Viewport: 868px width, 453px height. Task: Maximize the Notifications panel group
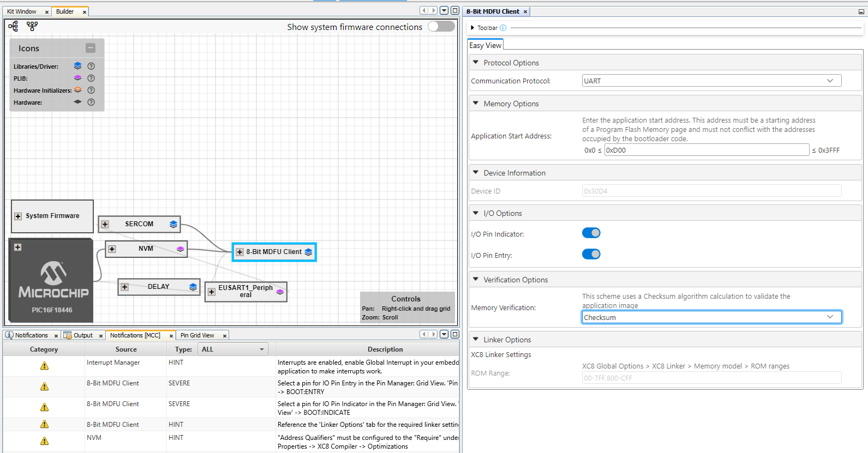coord(454,334)
